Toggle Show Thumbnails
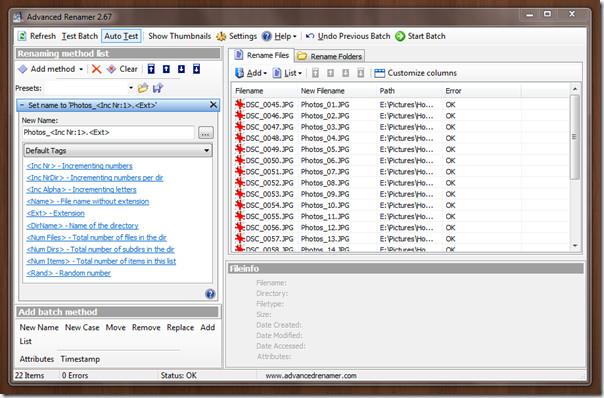Image resolution: width=604 pixels, height=398 pixels. 180,36
